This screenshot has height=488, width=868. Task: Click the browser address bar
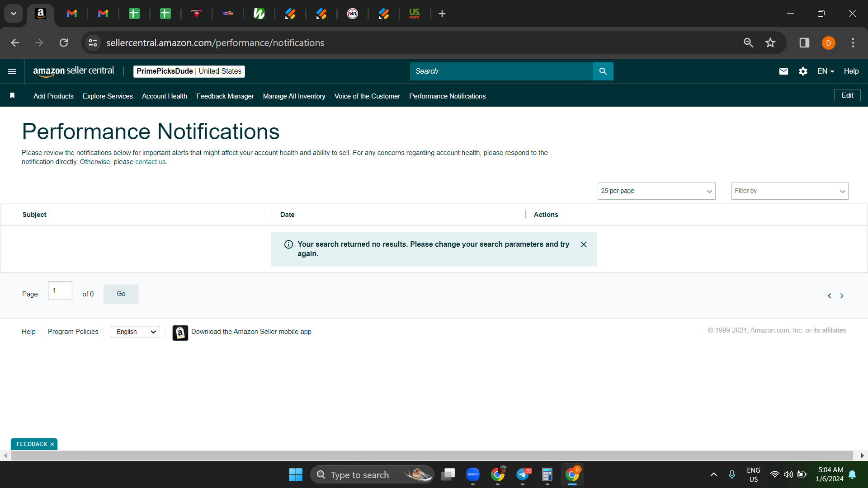pos(420,43)
